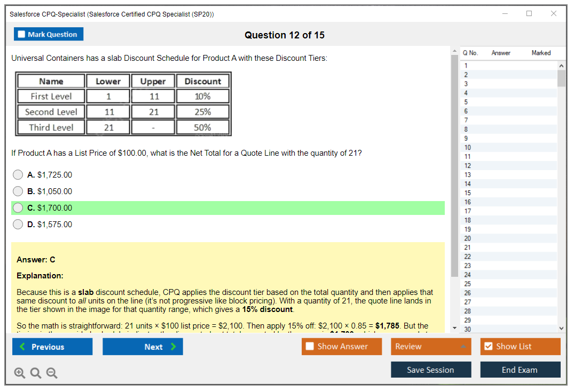Select answer option A $1,725.00

(18, 175)
